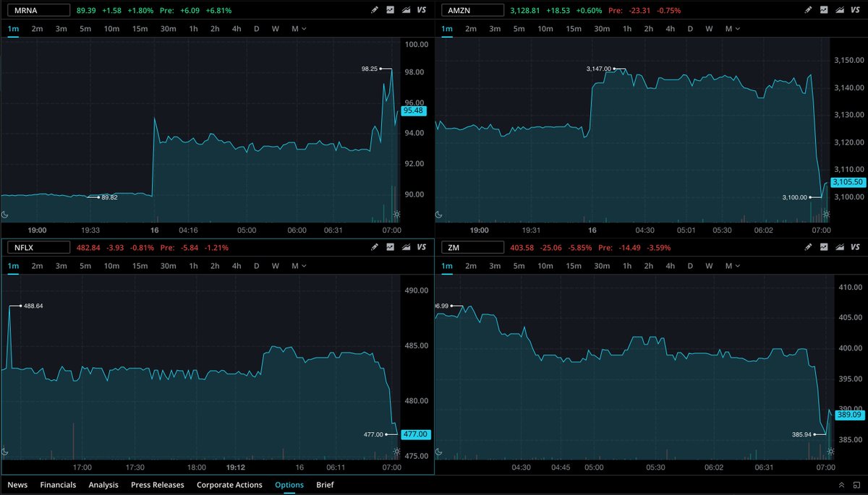
Task: Click NFLX high label 488.64
Action: [x=34, y=306]
